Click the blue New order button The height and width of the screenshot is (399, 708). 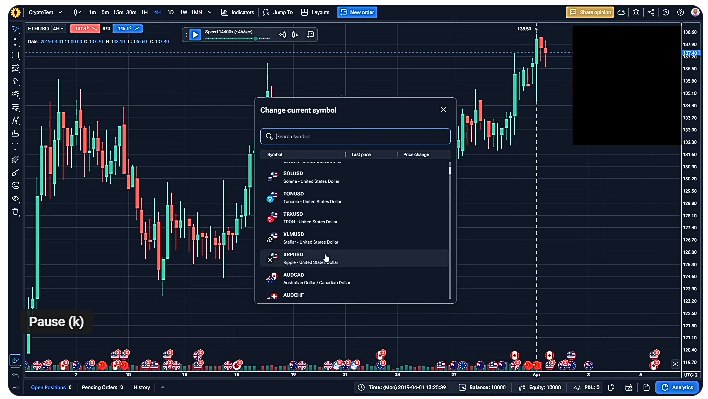click(x=357, y=12)
